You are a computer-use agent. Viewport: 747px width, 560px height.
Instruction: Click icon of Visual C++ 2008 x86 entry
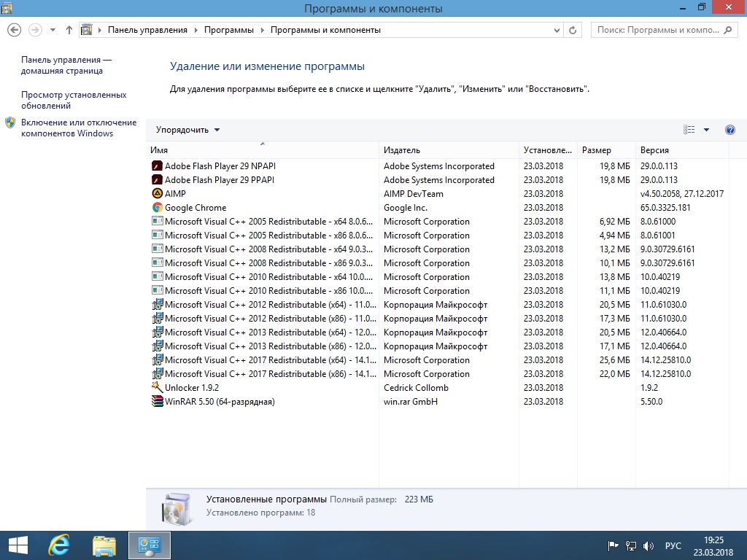coord(158,262)
